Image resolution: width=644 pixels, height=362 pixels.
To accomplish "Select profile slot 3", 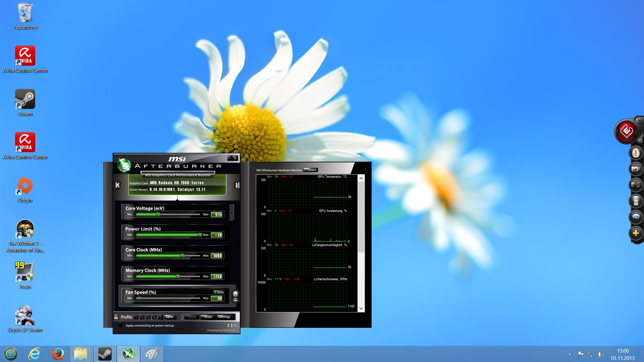I will tap(148, 317).
